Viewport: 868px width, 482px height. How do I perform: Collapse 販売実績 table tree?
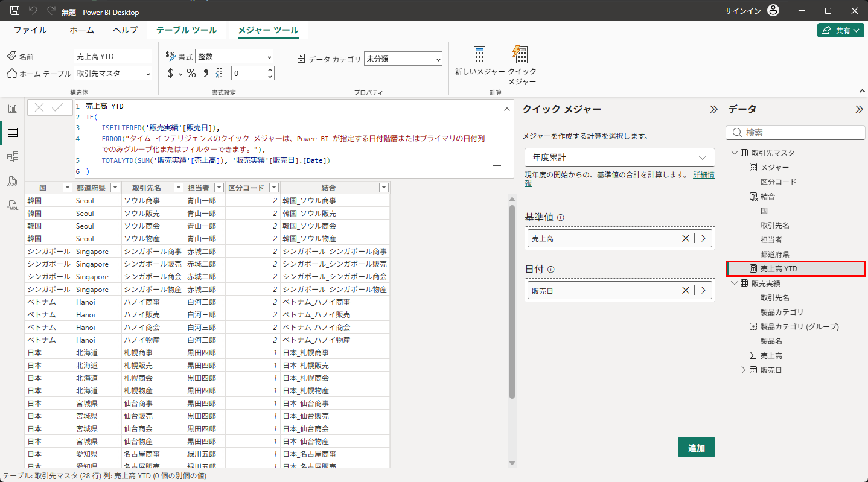tap(734, 283)
